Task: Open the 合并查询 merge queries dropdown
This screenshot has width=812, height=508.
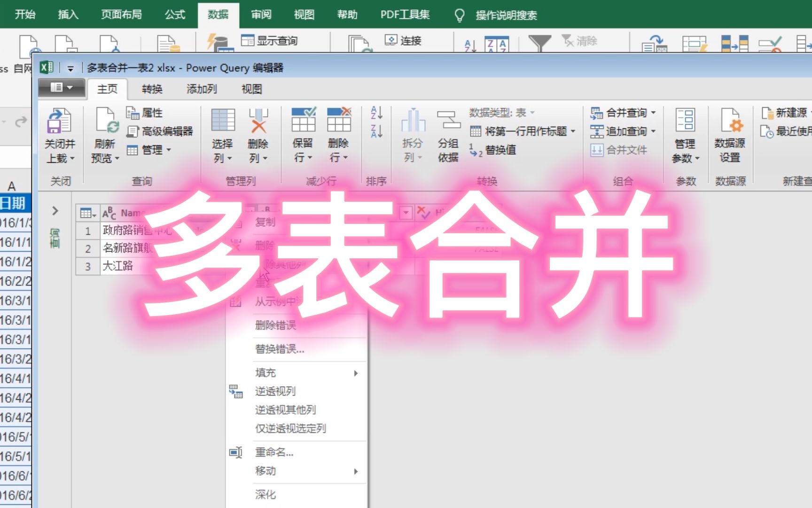Action: [653, 113]
